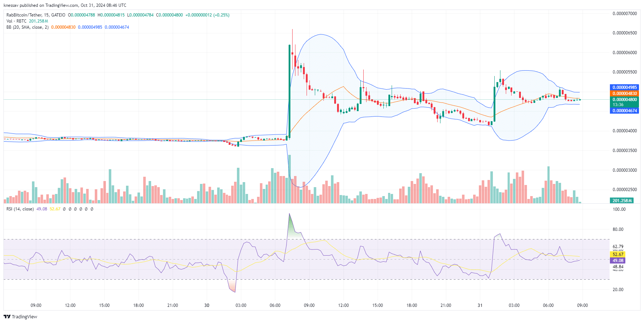Click the 48.84 RSI axis label
This screenshot has width=644, height=323.
point(618,267)
